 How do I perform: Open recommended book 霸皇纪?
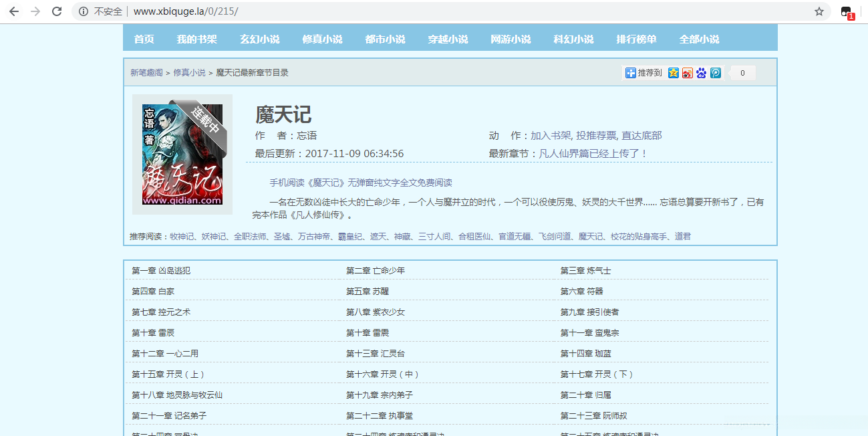(x=351, y=237)
